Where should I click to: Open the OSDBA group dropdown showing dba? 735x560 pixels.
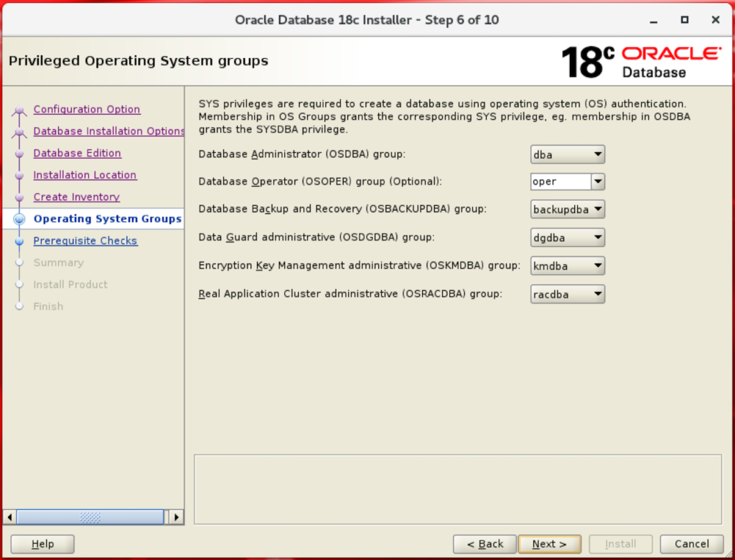pos(567,154)
